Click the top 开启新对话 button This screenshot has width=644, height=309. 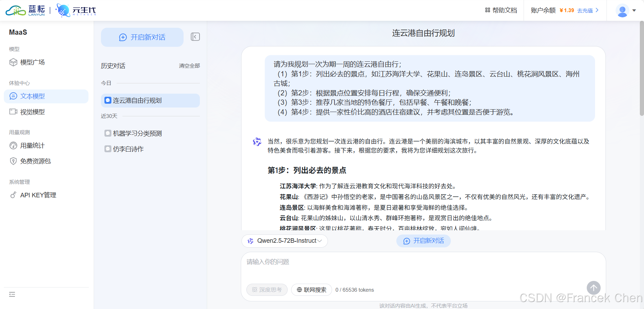[142, 37]
